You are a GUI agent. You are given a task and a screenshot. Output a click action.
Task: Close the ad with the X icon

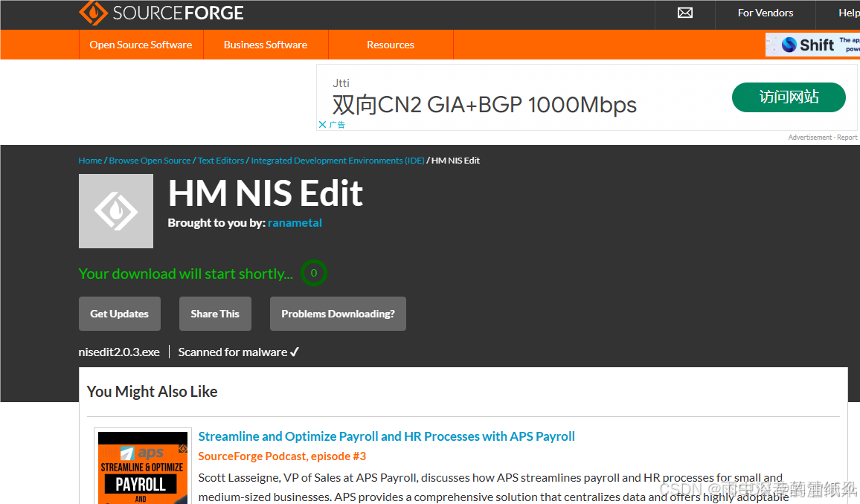tap(323, 124)
